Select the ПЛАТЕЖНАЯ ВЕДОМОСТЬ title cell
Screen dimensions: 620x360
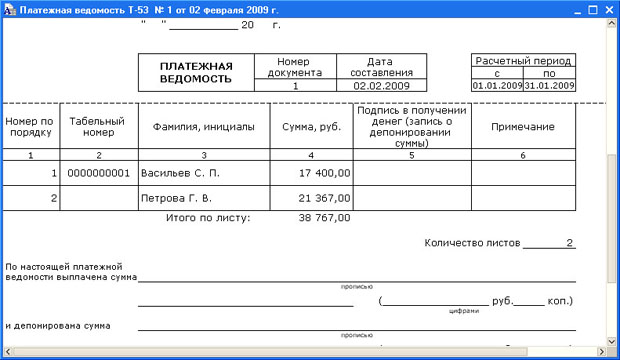click(x=196, y=72)
